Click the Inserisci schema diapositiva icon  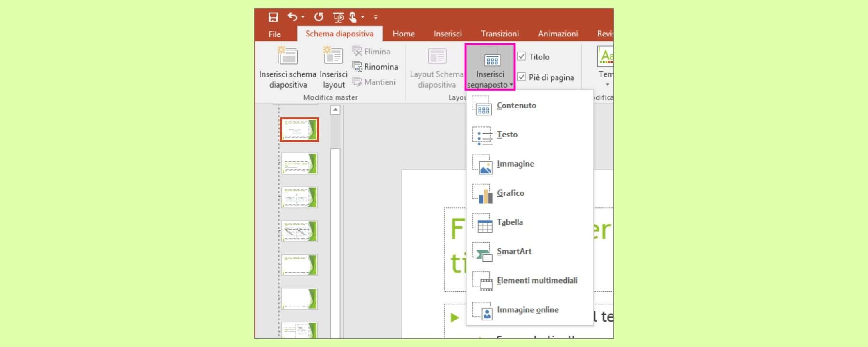[x=287, y=56]
